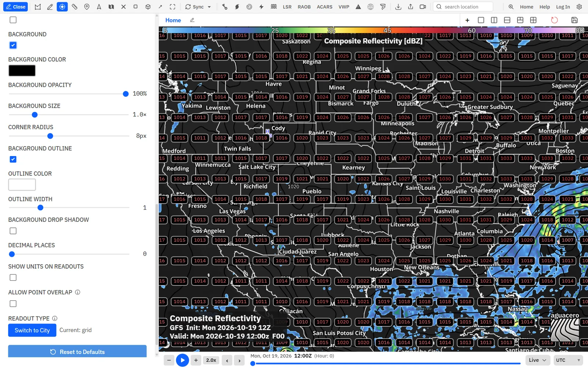This screenshot has width=588, height=368.
Task: Select the ruler measurement tool
Action: pos(75,7)
